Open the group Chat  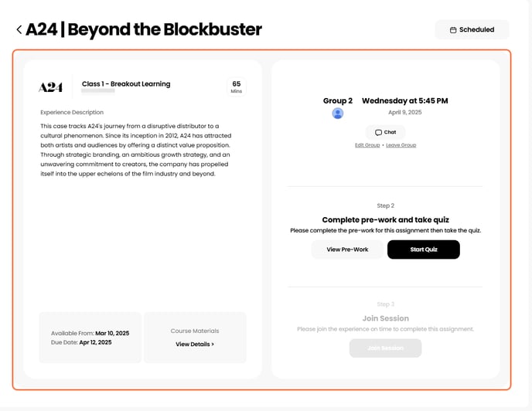click(385, 132)
